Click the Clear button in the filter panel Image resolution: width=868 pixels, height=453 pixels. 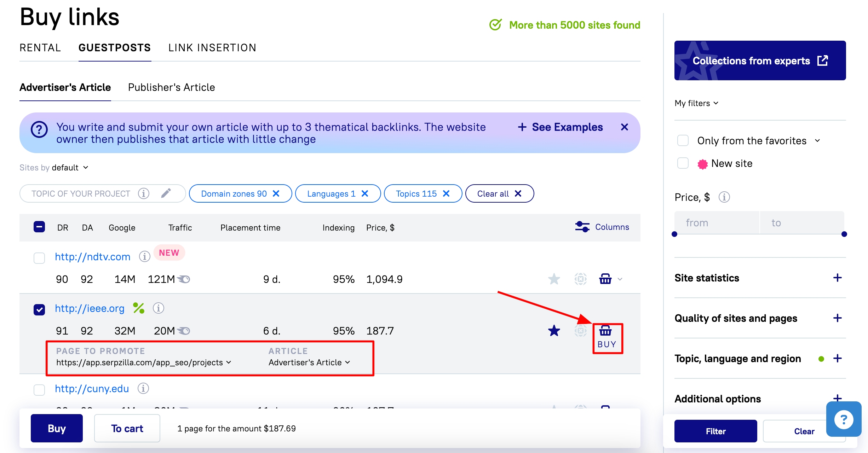pos(804,431)
